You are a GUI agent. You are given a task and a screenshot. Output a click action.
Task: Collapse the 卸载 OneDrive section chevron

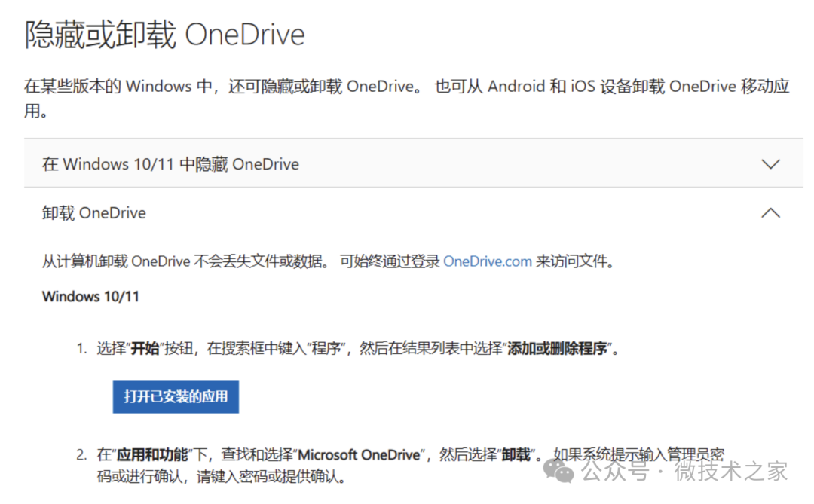tap(770, 212)
